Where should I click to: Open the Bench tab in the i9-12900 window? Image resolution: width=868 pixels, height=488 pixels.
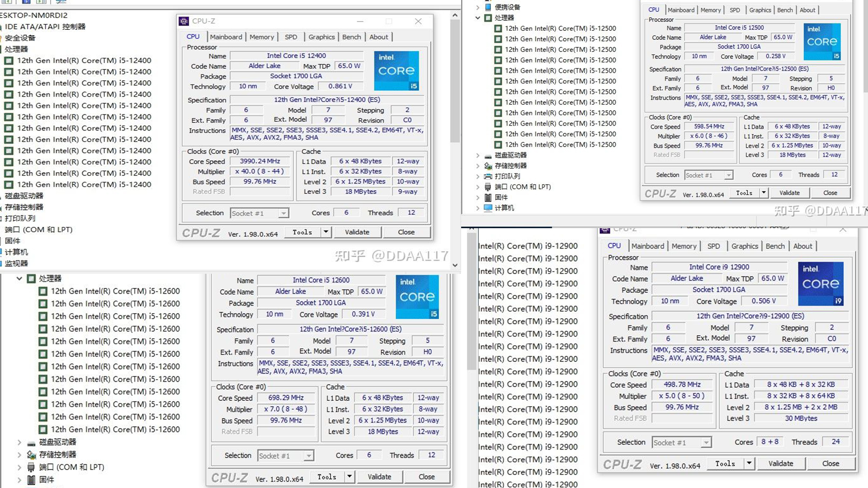775,246
